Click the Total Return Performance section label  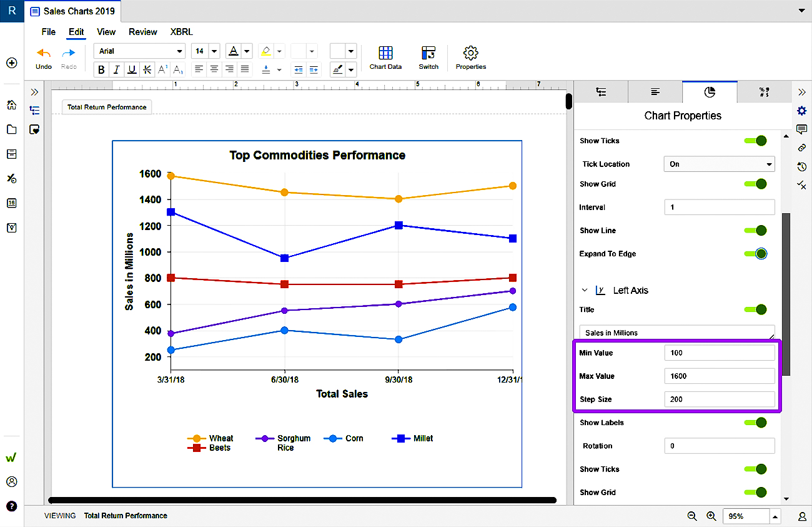tap(107, 107)
